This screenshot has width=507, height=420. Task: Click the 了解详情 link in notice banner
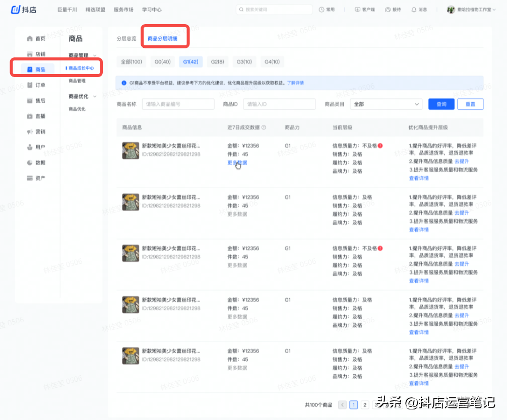pos(295,83)
